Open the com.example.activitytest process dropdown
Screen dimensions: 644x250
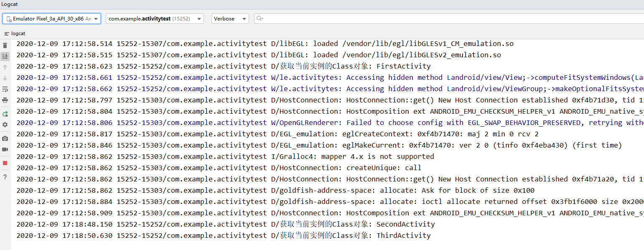tap(154, 18)
